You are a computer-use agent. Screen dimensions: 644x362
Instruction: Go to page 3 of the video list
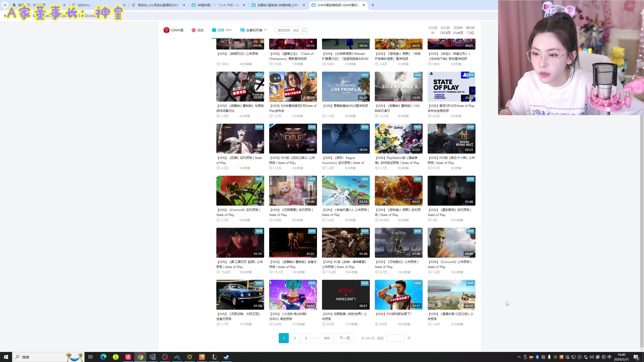pos(306,338)
